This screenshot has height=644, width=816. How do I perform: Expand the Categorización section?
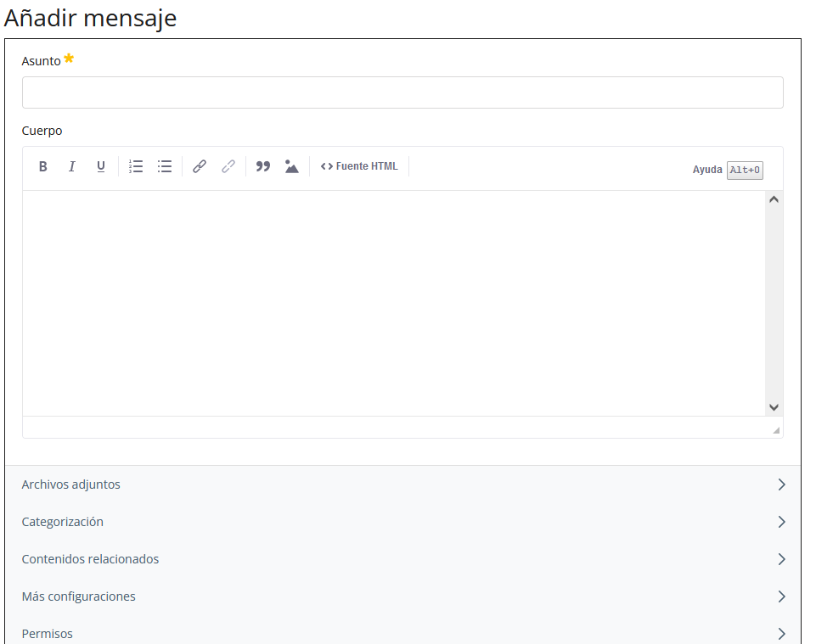[x=402, y=522]
